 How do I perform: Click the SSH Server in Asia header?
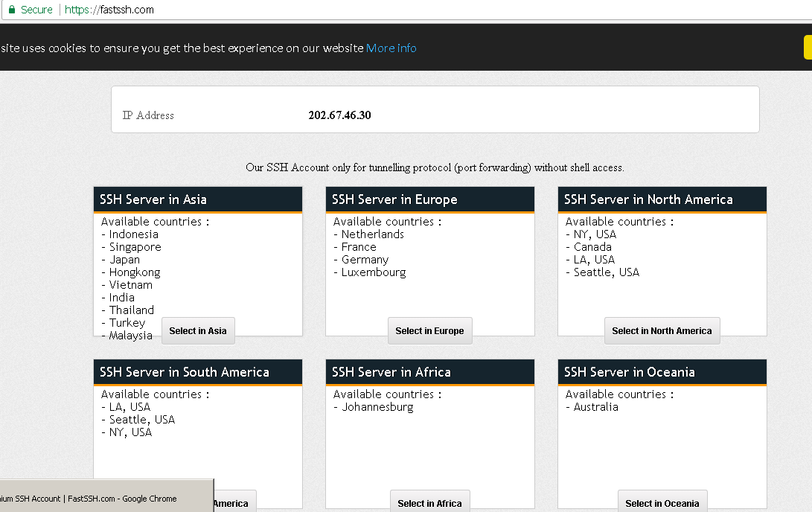point(153,199)
